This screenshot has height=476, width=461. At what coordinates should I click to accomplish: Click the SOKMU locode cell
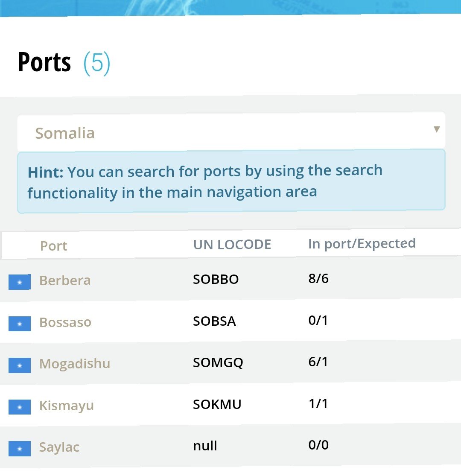(217, 404)
